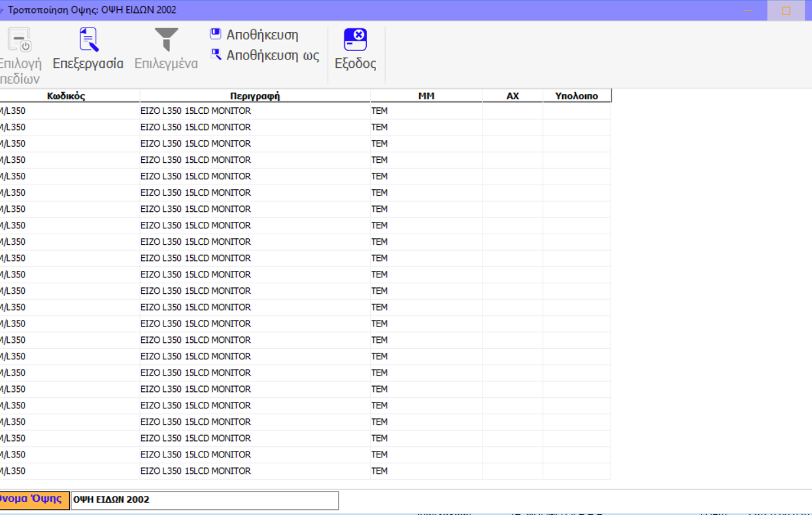Click the first row's code cell
This screenshot has height=515, width=812.
click(66, 111)
